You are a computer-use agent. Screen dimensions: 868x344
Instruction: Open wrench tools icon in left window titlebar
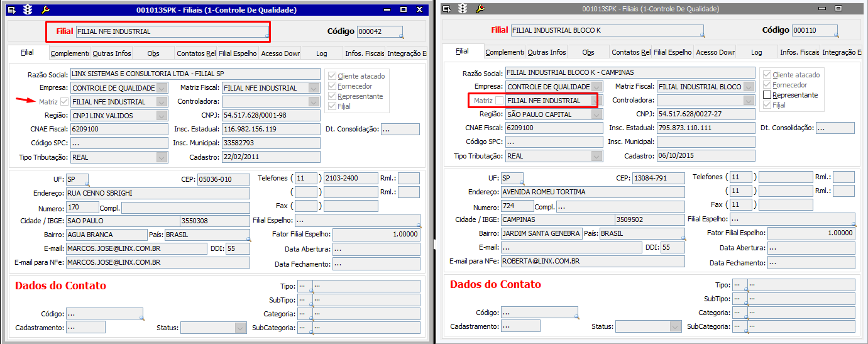tap(45, 9)
